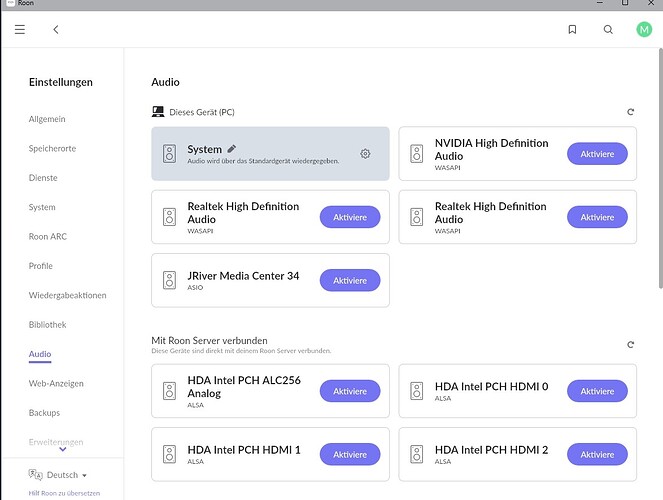Image resolution: width=663 pixels, height=500 pixels.
Task: Refresh the Dieses Gerät device list
Action: 630,112
